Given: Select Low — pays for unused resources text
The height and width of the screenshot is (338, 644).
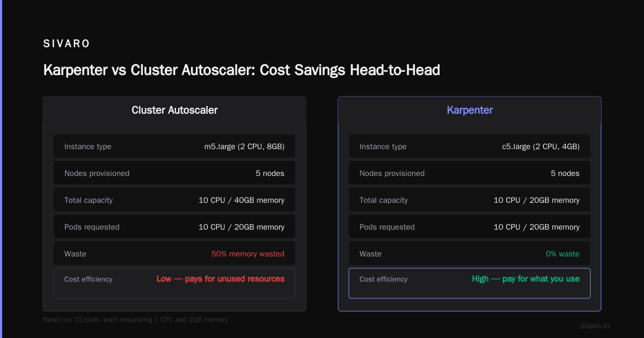Looking at the screenshot, I should click(221, 279).
